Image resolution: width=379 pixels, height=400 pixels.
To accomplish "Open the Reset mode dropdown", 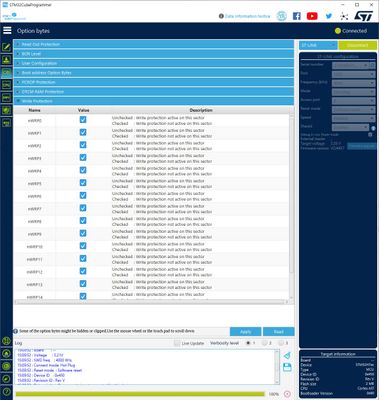I will tap(353, 109).
